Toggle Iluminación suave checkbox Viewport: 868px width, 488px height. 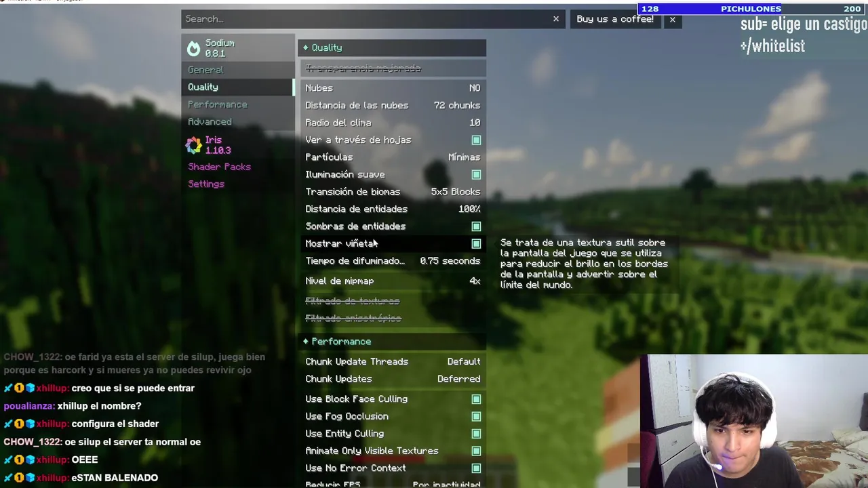pos(476,175)
